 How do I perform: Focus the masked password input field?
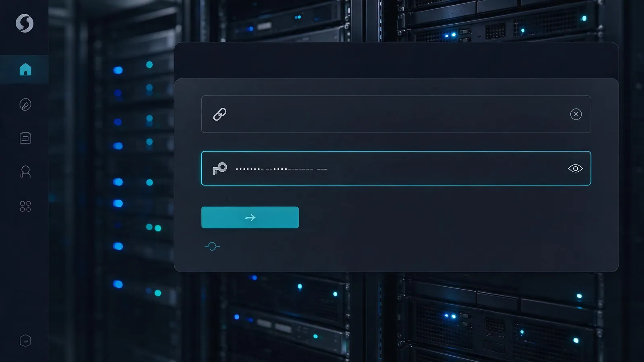pos(396,169)
